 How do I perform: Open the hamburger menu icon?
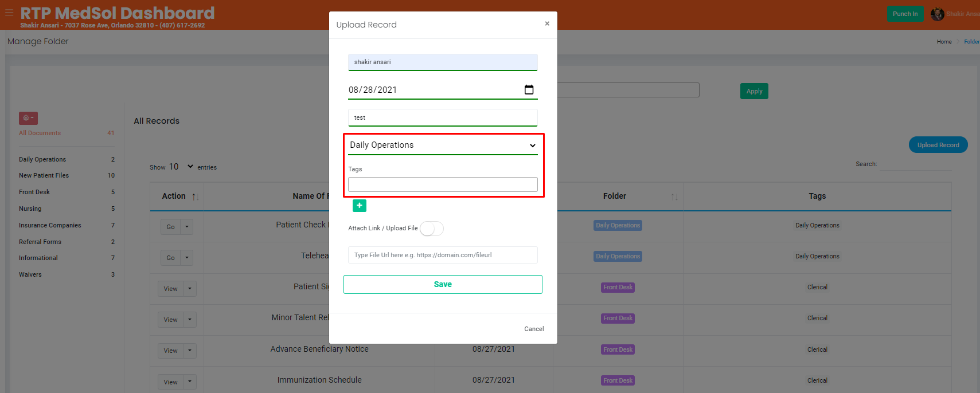tap(9, 12)
